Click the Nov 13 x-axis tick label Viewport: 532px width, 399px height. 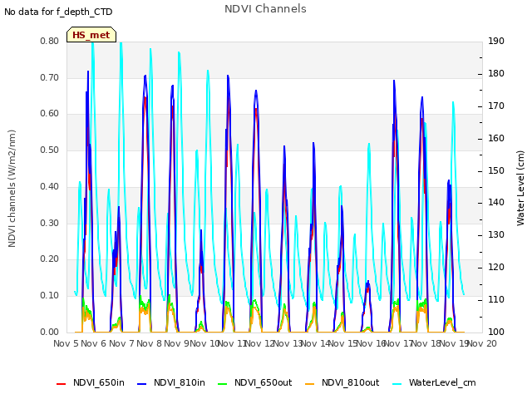(288, 343)
